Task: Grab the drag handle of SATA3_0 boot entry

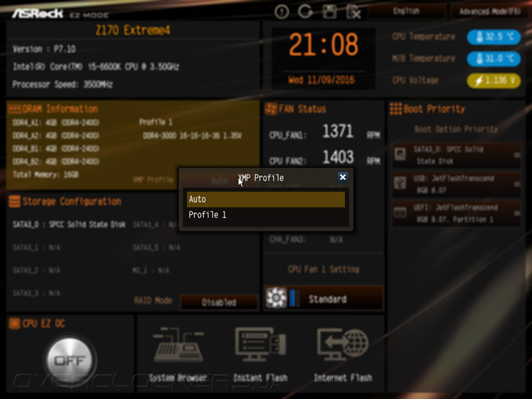Action: click(x=516, y=155)
